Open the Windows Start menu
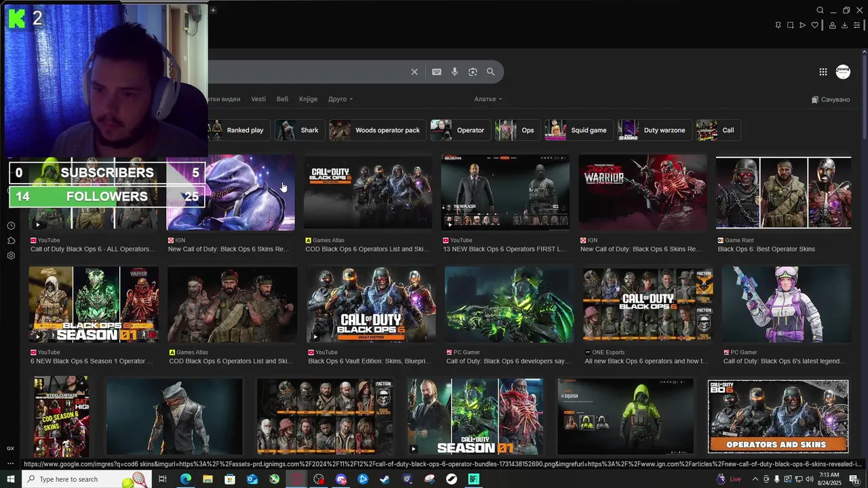 pos(11,479)
